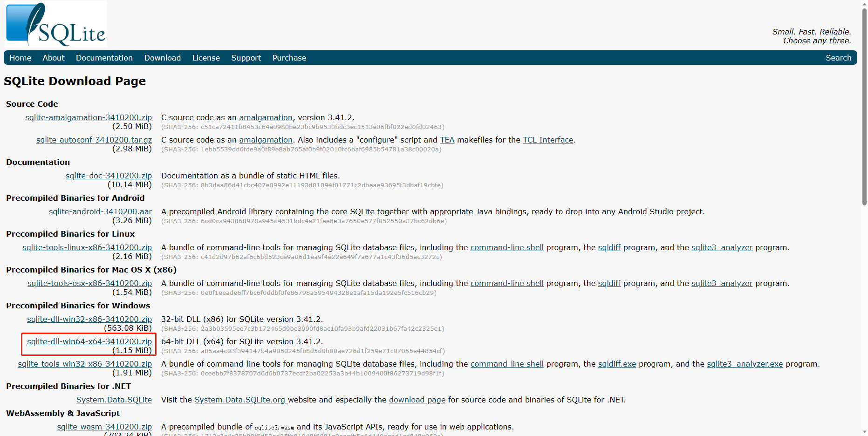Download sqlite-autoconf-3410200.tar.gz

point(94,140)
